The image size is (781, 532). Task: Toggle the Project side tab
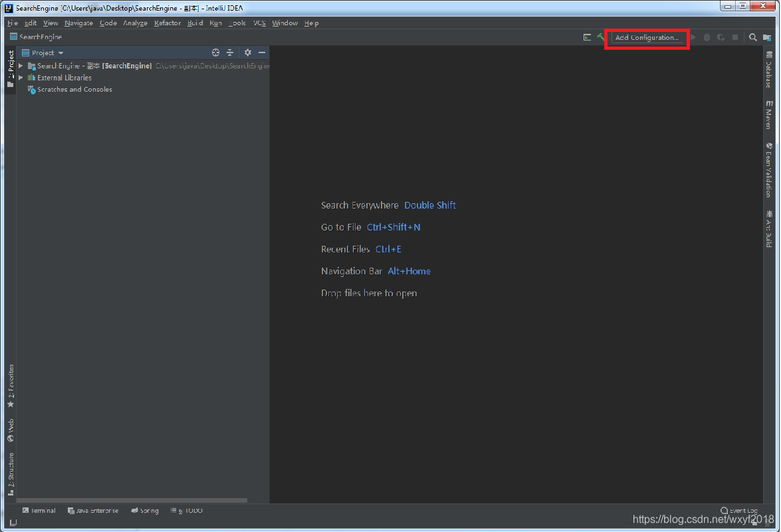tap(11, 68)
